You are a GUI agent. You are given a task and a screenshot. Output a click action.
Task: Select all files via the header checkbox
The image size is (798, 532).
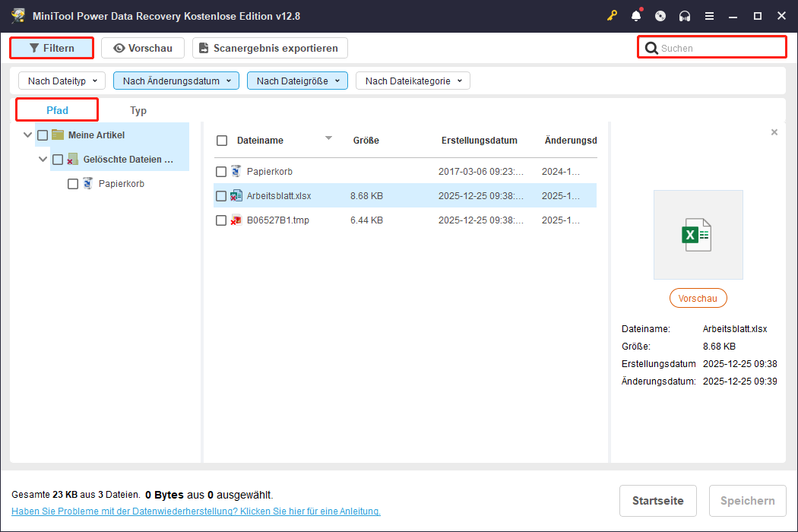tap(221, 140)
